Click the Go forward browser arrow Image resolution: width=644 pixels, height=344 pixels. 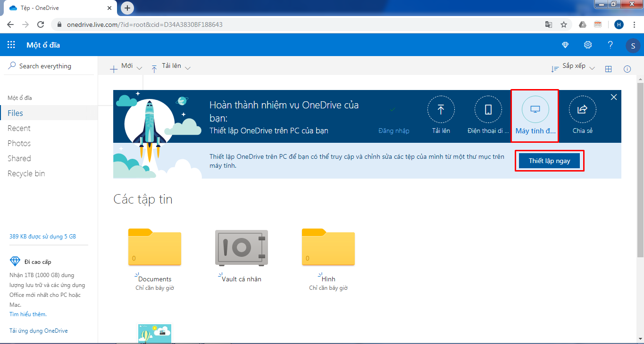click(25, 25)
